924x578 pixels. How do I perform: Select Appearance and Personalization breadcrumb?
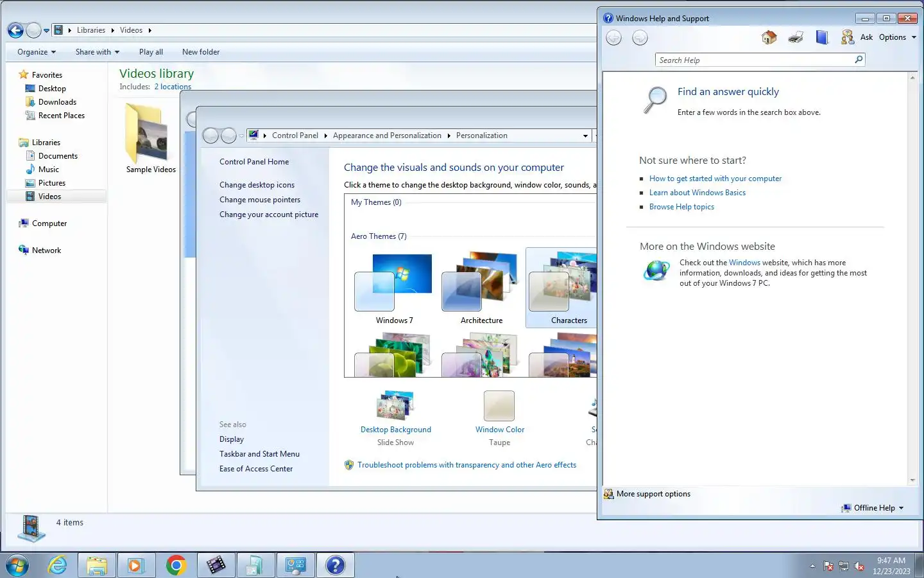tap(387, 136)
